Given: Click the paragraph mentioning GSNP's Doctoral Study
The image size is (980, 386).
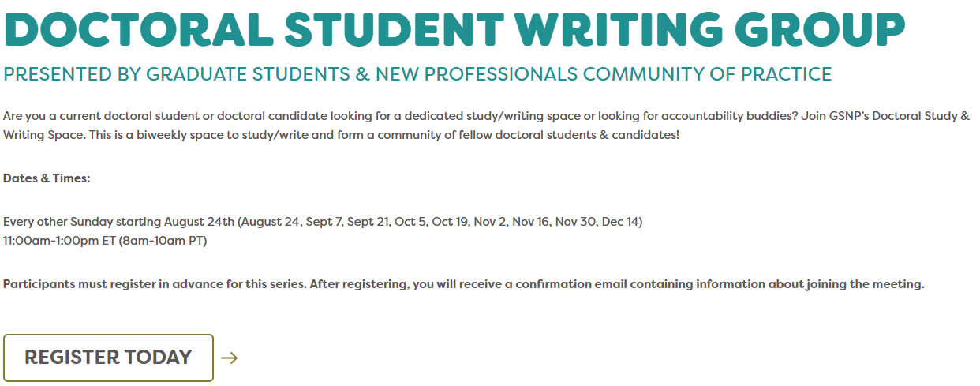Looking at the screenshot, I should tap(486, 126).
